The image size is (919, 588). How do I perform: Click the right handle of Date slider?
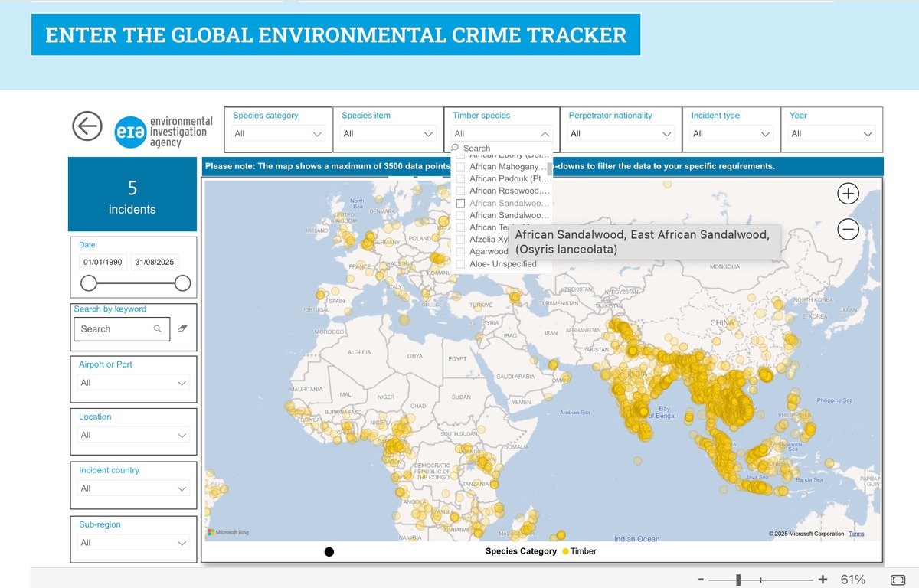(x=182, y=283)
